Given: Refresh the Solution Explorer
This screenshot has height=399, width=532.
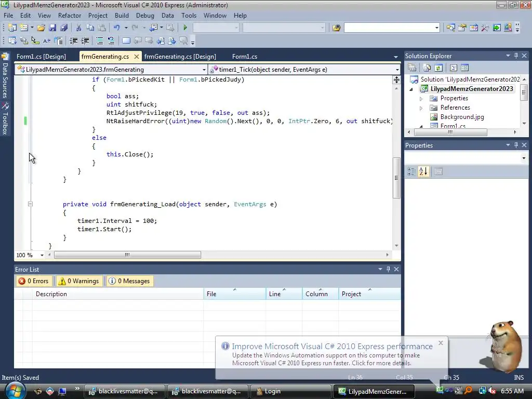Looking at the screenshot, I should [x=438, y=68].
